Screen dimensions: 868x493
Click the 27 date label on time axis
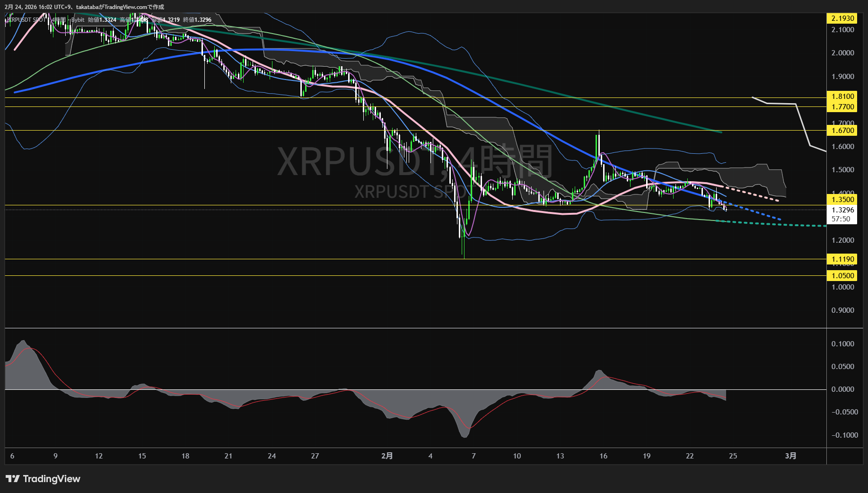tap(315, 456)
